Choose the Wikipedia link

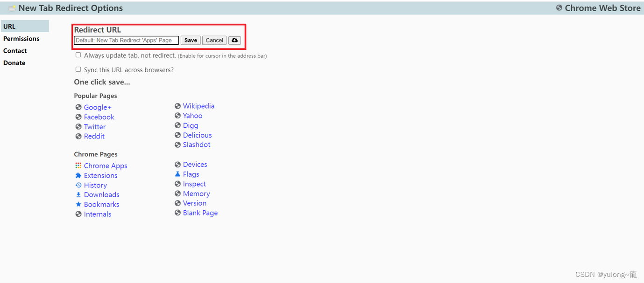pyautogui.click(x=198, y=106)
